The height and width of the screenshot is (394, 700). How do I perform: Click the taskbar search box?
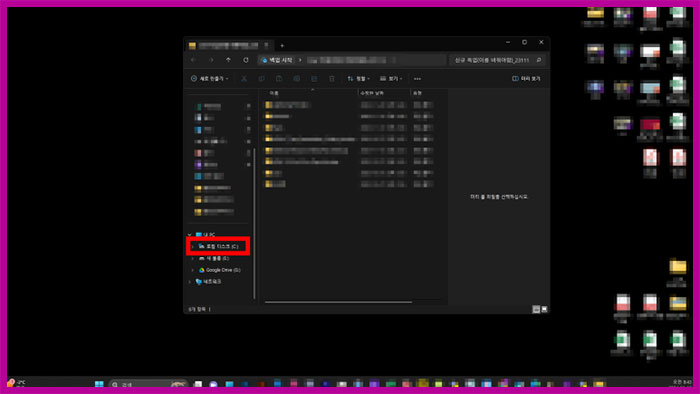tap(147, 384)
